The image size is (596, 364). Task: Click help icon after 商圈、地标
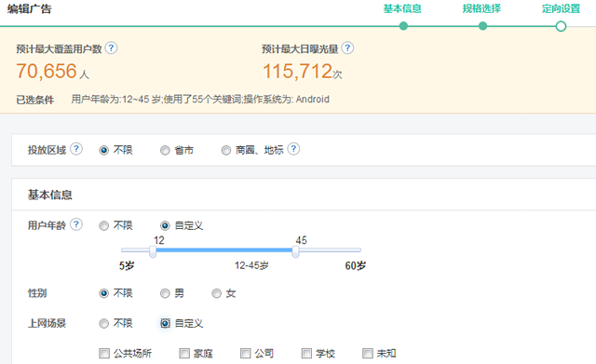pos(293,149)
